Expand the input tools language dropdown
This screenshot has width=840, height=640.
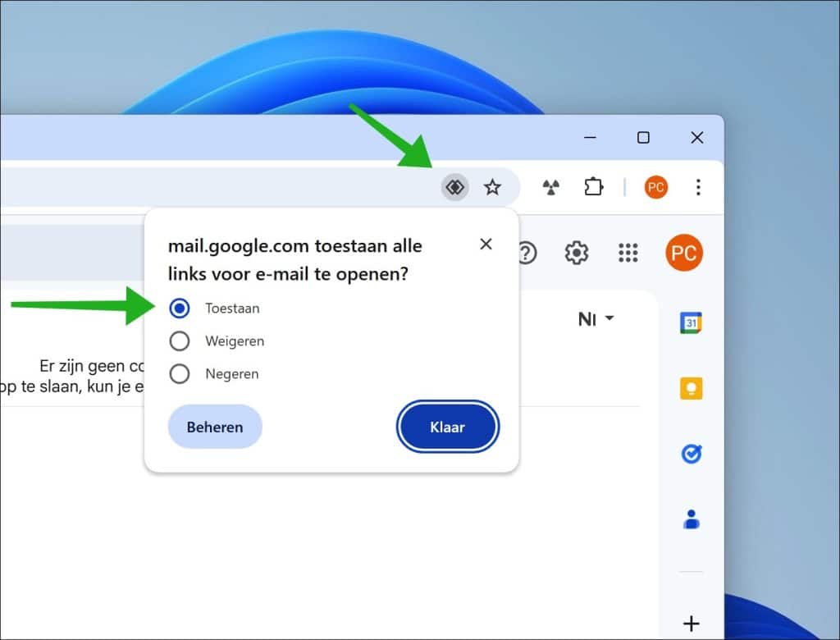596,319
